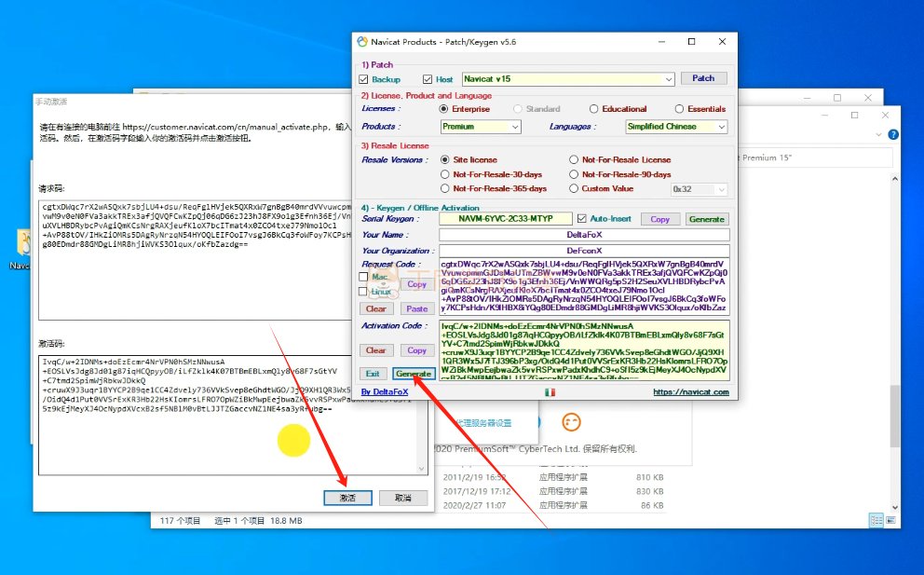Click Copy next to Auto-Insert
The width and height of the screenshot is (924, 575).
pos(660,219)
